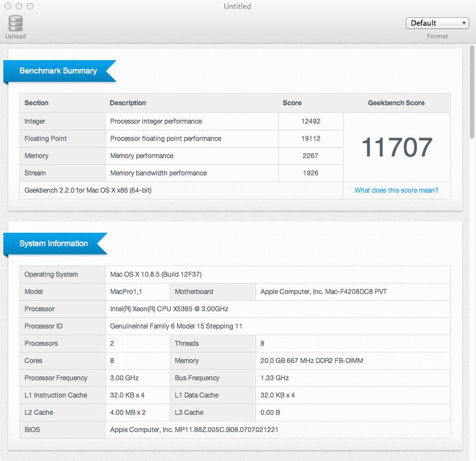
Task: Select the Xeon X5365 processor value
Action: coord(169,309)
